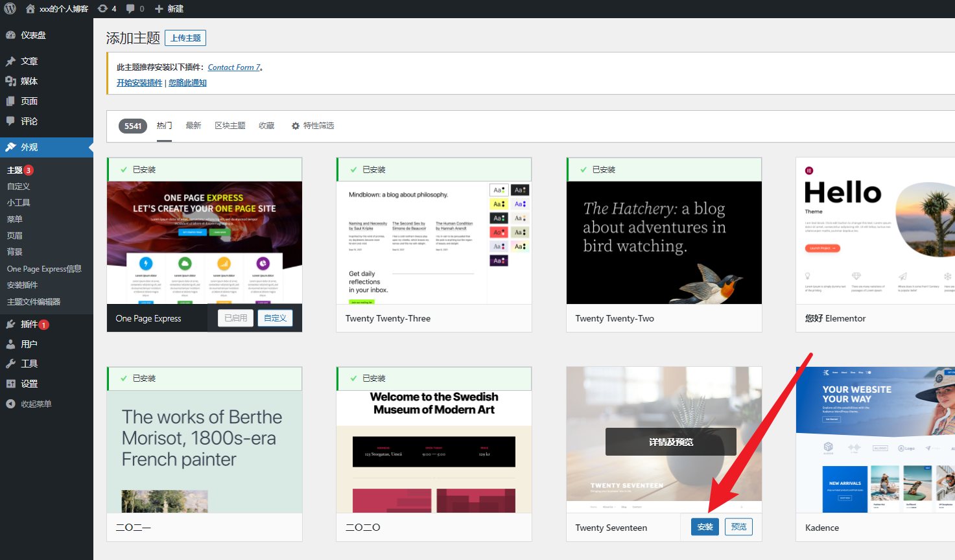
Task: Open the 页眉 submenu item
Action: coord(15,235)
